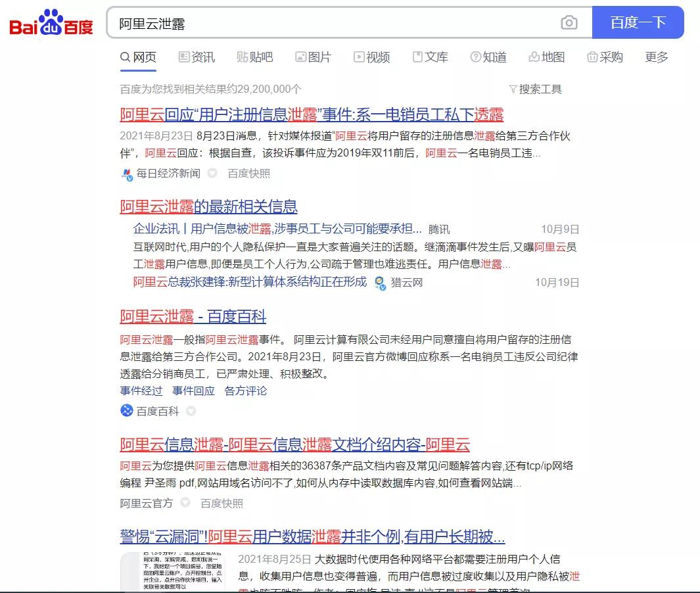
Task: Switch to the 图片 tab
Action: pos(314,57)
